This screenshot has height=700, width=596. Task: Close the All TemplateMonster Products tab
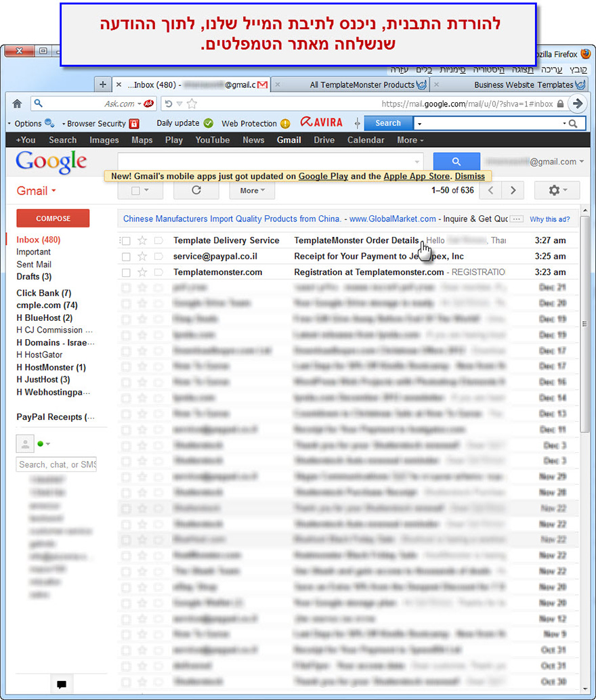[278, 85]
